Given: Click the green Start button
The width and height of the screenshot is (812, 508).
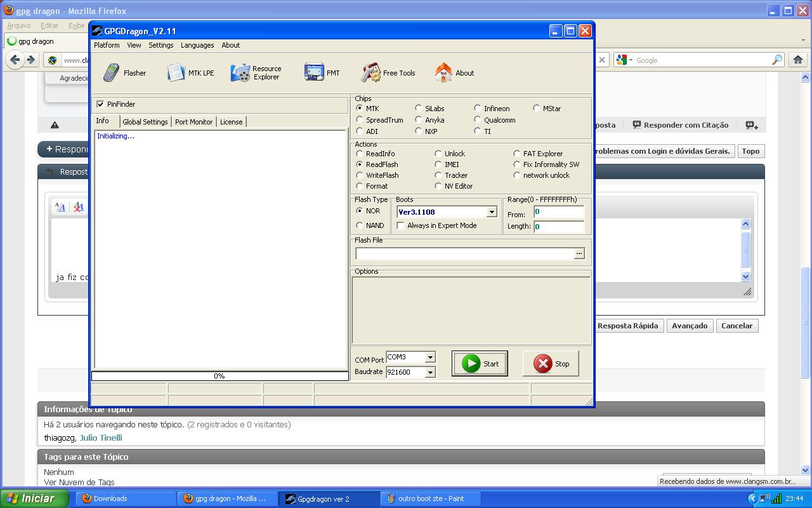Looking at the screenshot, I should tap(480, 364).
